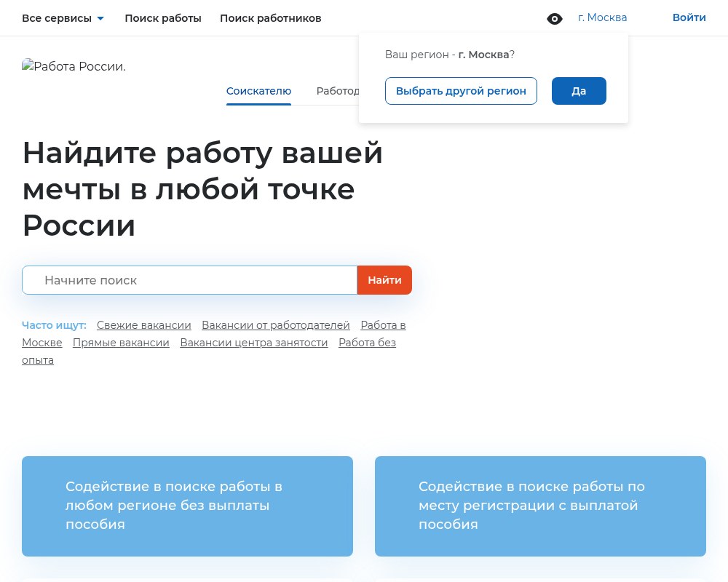Open region selector г. Москва

point(602,17)
